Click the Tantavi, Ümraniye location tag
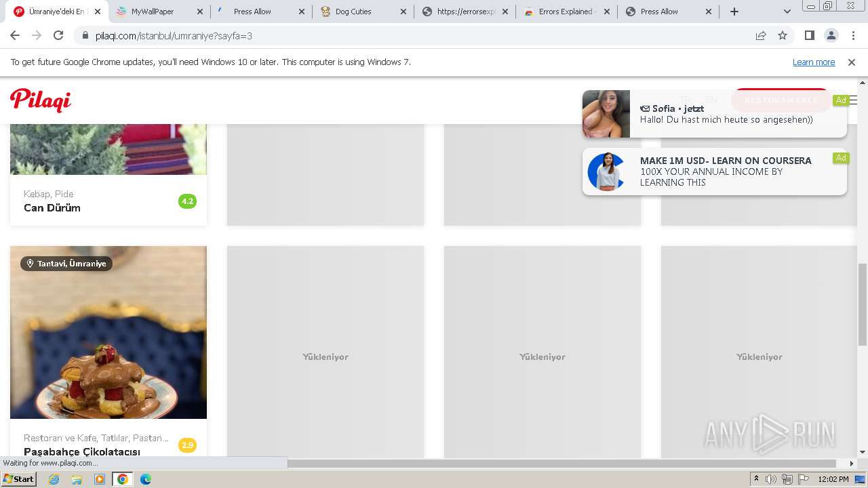This screenshot has height=488, width=868. (66, 264)
